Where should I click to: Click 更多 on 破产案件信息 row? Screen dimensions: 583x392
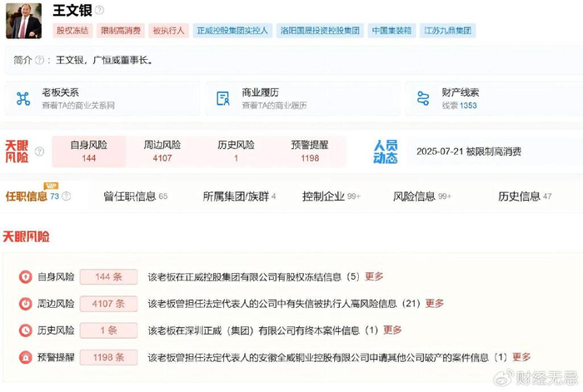coord(521,357)
